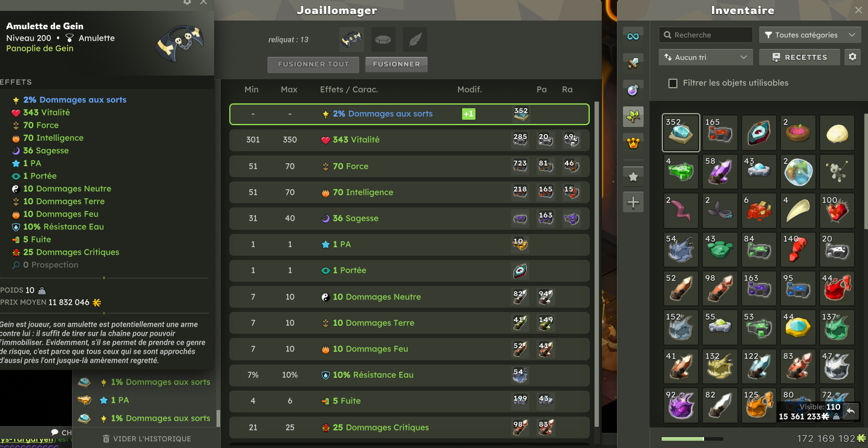The width and height of the screenshot is (868, 448).
Task: Click the Amulette de Gein item slot
Action: tap(351, 40)
